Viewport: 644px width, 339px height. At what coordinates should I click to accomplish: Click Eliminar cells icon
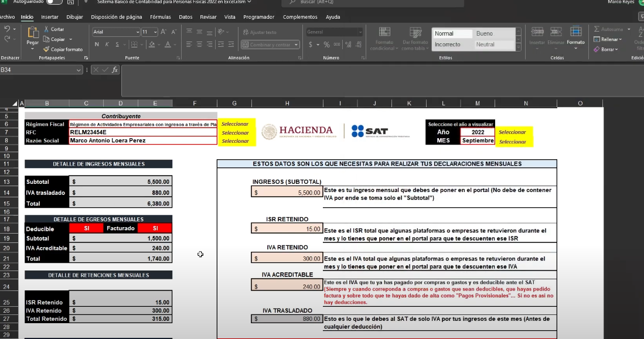(x=556, y=32)
